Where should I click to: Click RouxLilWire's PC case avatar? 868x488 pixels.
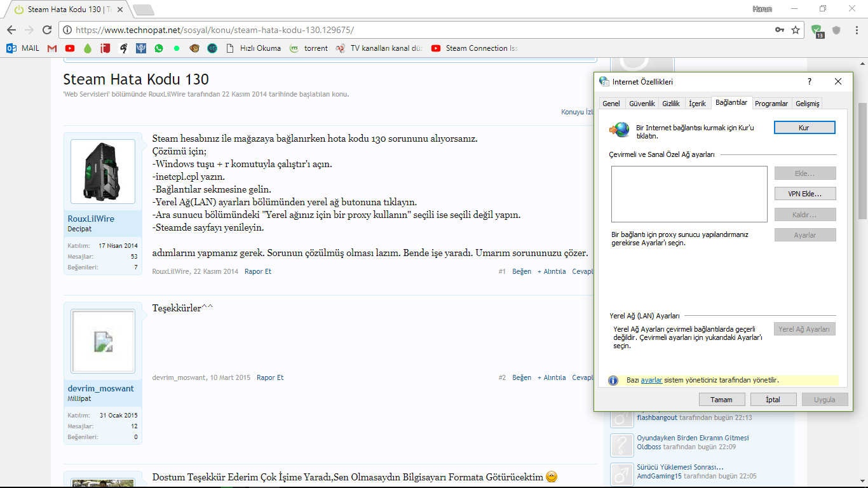[x=103, y=171]
